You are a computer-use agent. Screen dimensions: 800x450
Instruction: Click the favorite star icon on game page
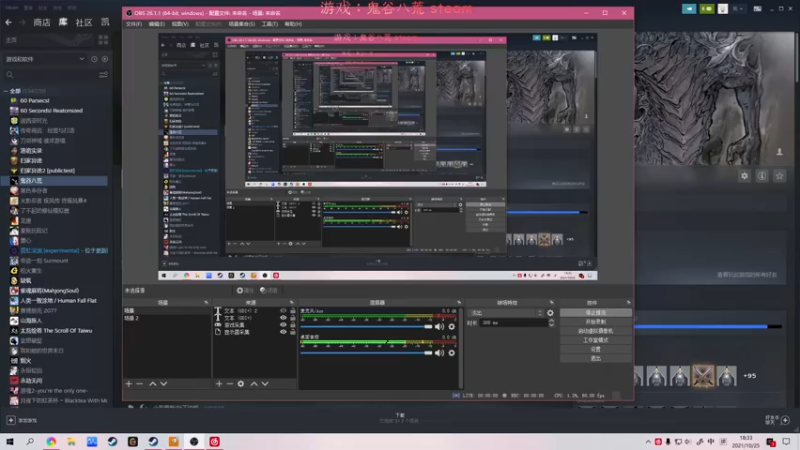pyautogui.click(x=779, y=176)
